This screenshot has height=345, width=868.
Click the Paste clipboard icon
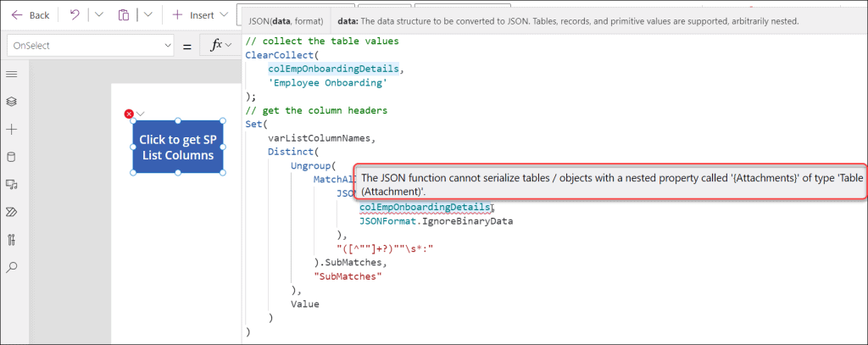pyautogui.click(x=123, y=15)
